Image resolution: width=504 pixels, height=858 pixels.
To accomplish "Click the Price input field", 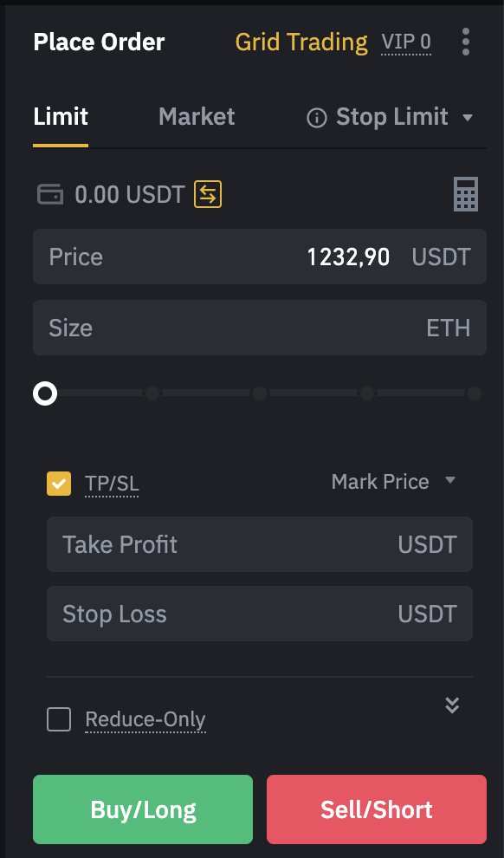I will (x=260, y=257).
